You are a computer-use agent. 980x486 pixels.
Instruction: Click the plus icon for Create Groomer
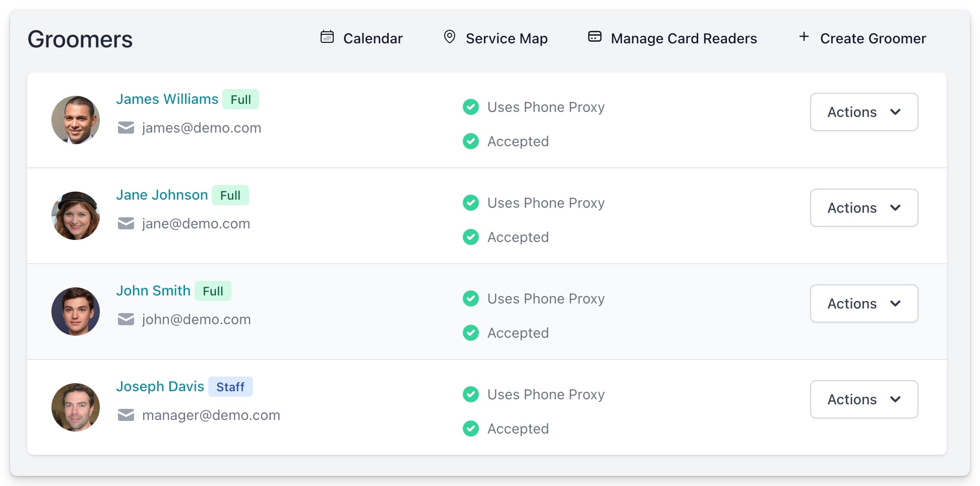tap(804, 37)
